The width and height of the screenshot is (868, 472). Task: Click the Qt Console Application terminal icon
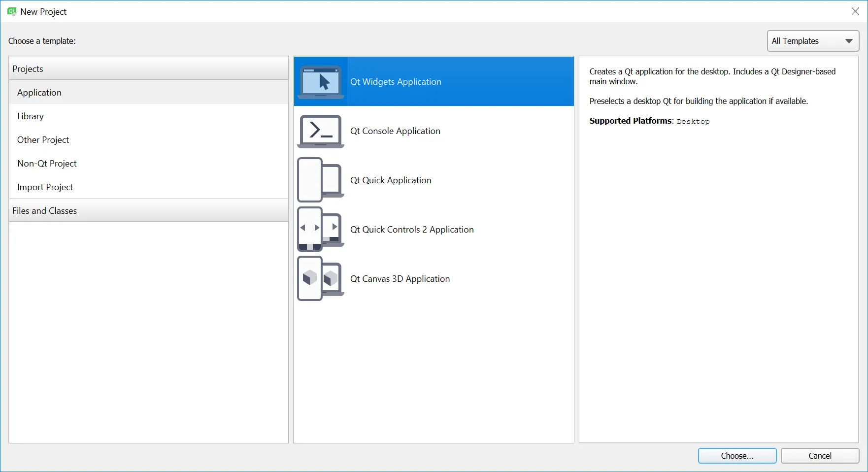pyautogui.click(x=321, y=131)
